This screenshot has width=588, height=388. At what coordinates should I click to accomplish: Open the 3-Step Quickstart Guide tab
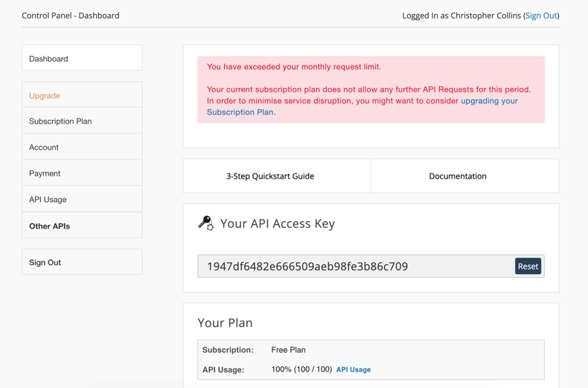click(270, 176)
